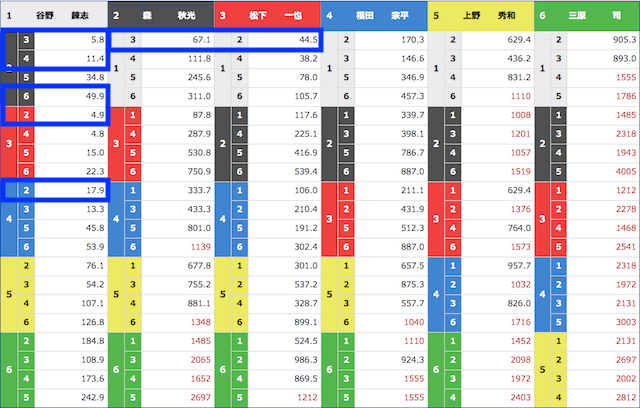This screenshot has width=640, height=408.
Task: Select the odds value 184.8
Action: tap(93, 341)
